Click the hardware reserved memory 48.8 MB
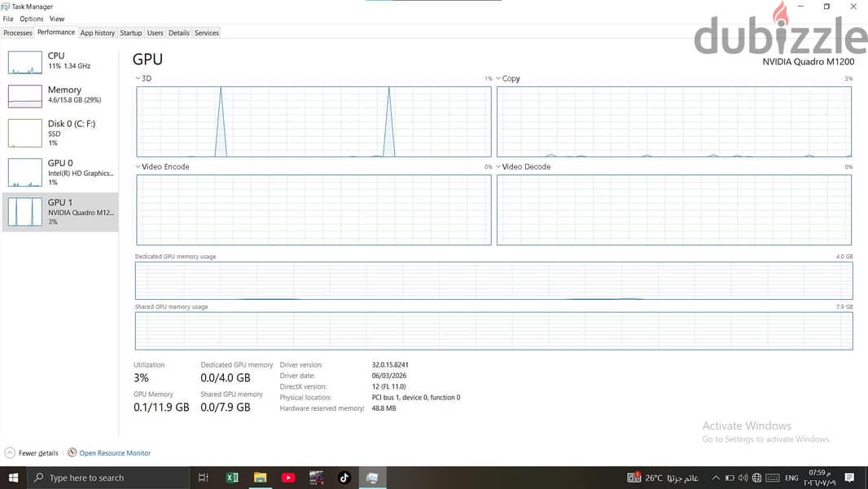 coord(384,408)
